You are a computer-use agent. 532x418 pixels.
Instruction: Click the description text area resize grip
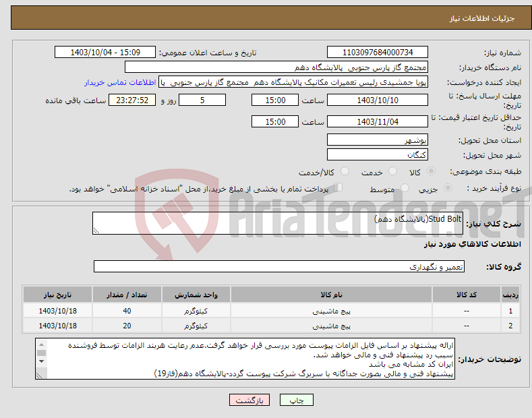(x=96, y=231)
